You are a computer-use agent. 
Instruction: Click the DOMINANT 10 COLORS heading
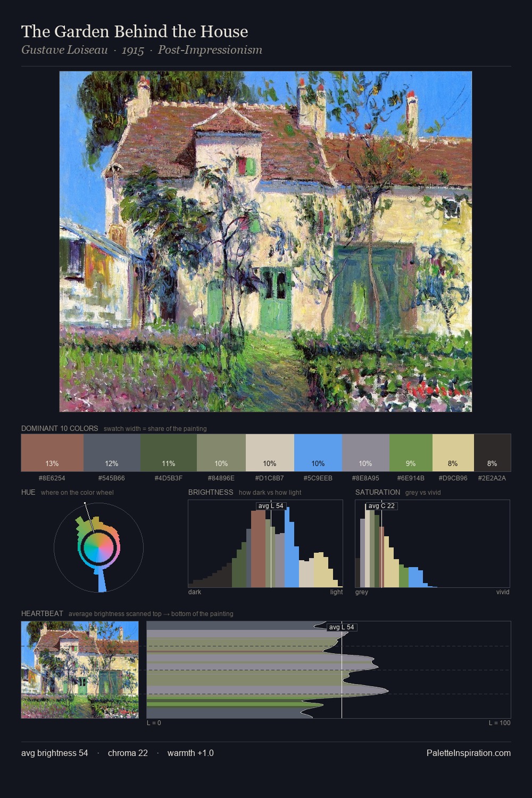pyautogui.click(x=60, y=428)
